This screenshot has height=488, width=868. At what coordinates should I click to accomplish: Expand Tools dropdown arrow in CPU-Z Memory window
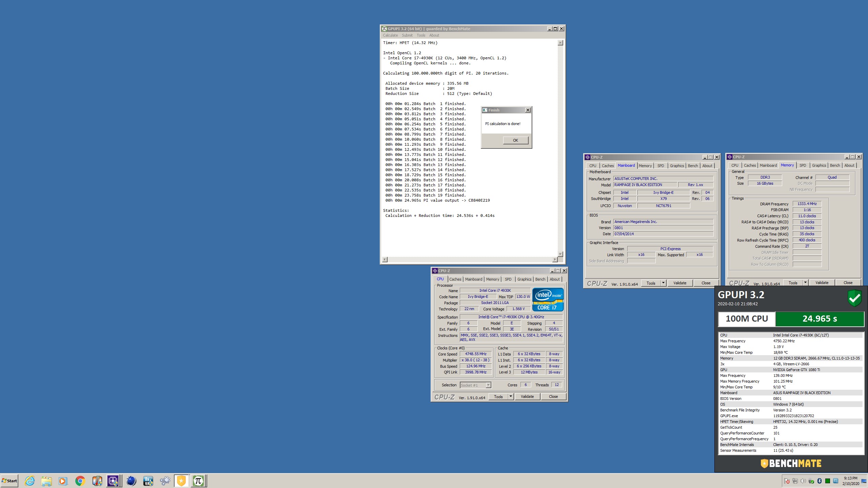(805, 283)
